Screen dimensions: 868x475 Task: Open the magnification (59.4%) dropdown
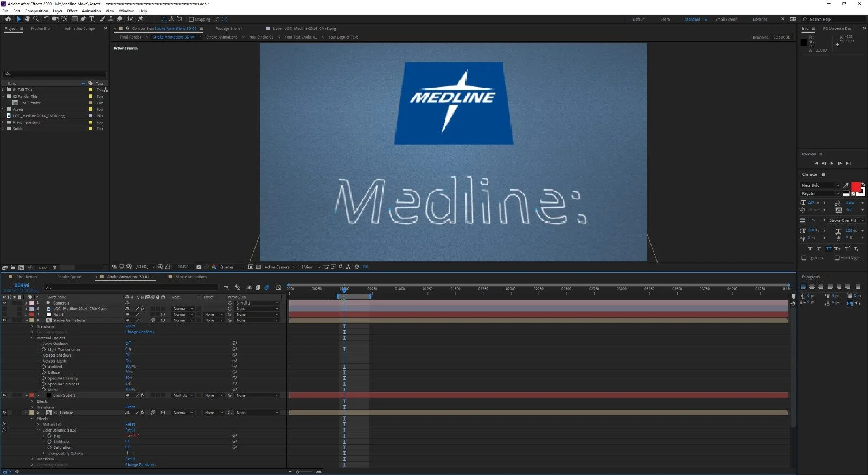tap(145, 267)
